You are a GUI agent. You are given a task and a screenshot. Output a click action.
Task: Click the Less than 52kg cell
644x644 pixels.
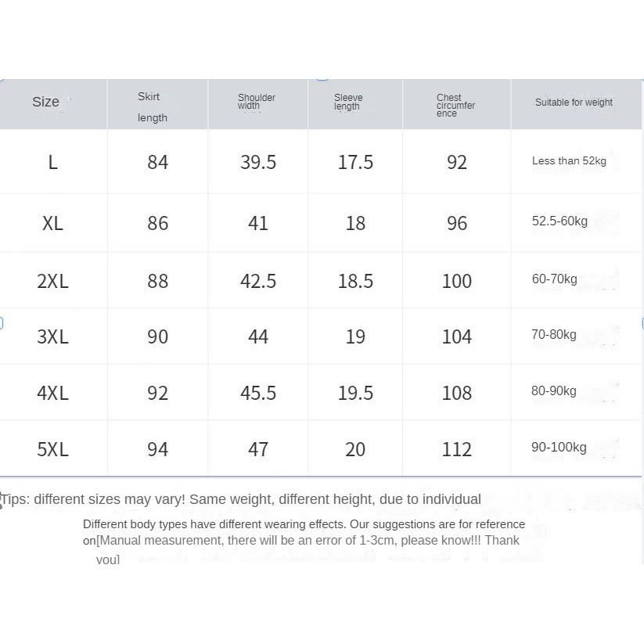[x=569, y=161]
